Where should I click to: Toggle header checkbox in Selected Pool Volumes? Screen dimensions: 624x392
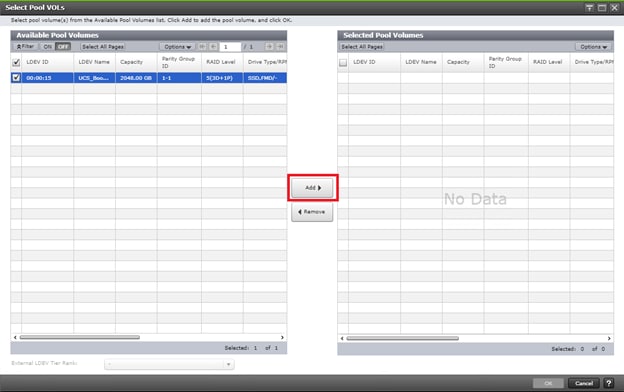[x=343, y=62]
